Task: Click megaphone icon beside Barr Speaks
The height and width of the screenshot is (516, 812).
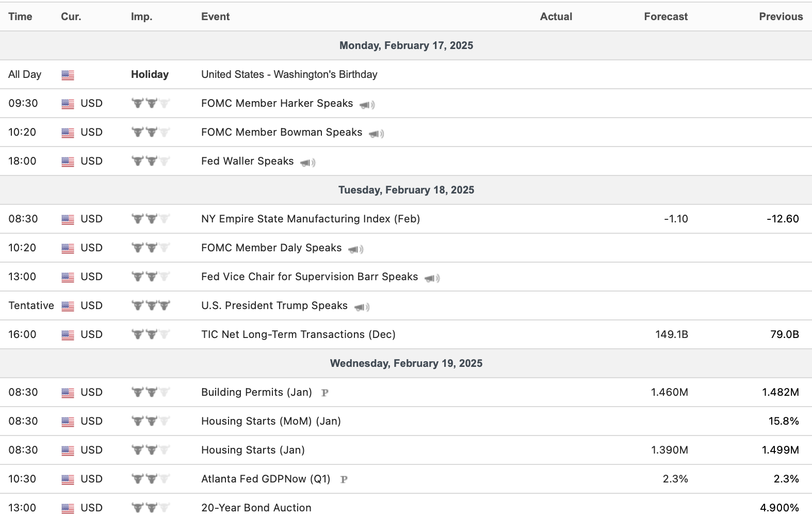Action: [x=432, y=278]
